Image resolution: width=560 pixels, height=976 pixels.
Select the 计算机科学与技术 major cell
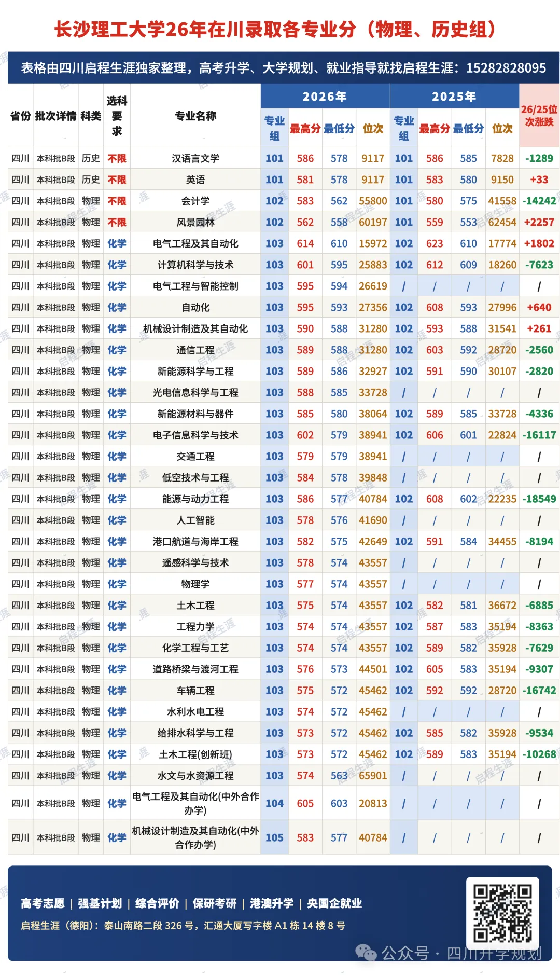tap(195, 265)
